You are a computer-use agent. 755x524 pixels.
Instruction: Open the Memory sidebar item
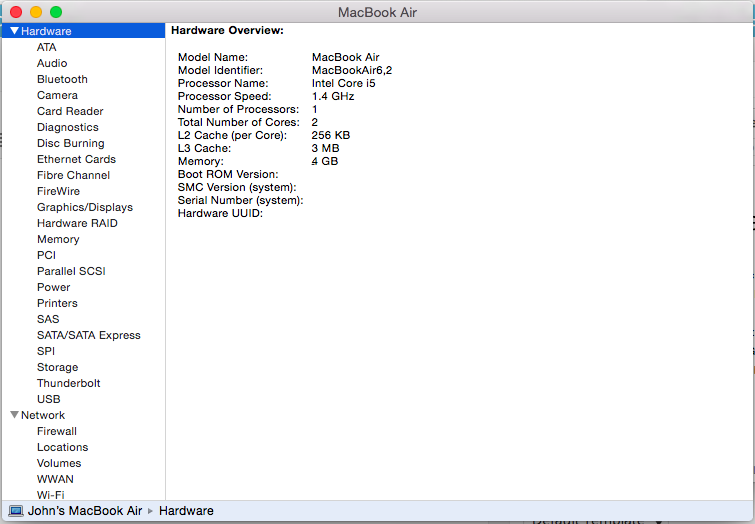tap(58, 239)
